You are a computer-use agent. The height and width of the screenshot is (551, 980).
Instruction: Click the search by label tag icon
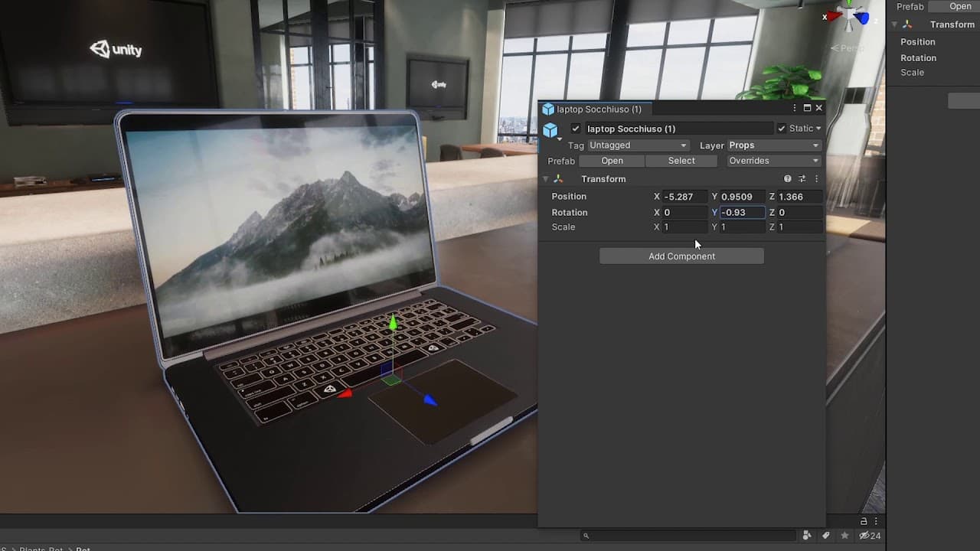pos(826,536)
